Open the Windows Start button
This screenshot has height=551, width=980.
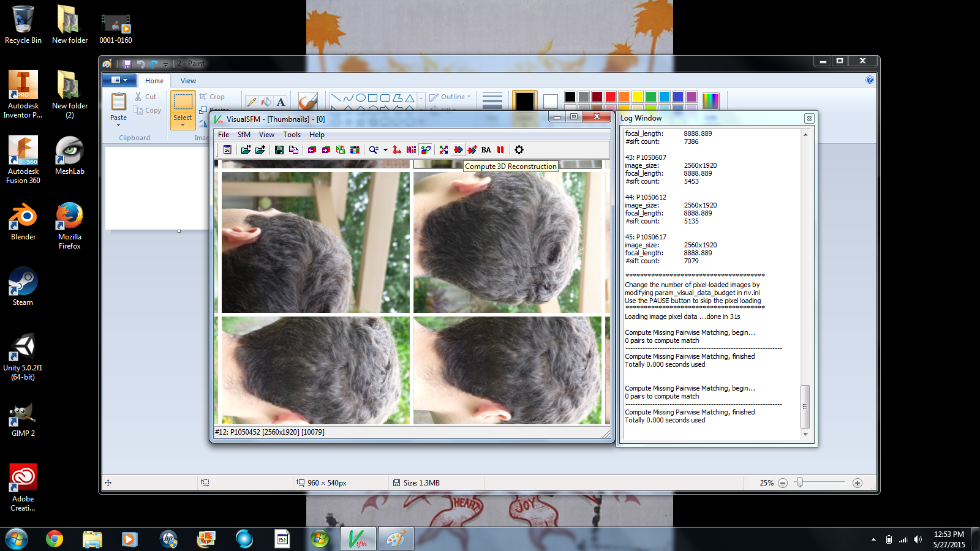pyautogui.click(x=17, y=539)
